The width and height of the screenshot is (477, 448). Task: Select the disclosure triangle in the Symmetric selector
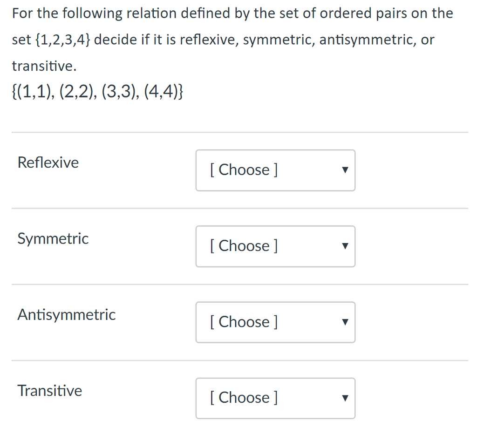pos(345,246)
